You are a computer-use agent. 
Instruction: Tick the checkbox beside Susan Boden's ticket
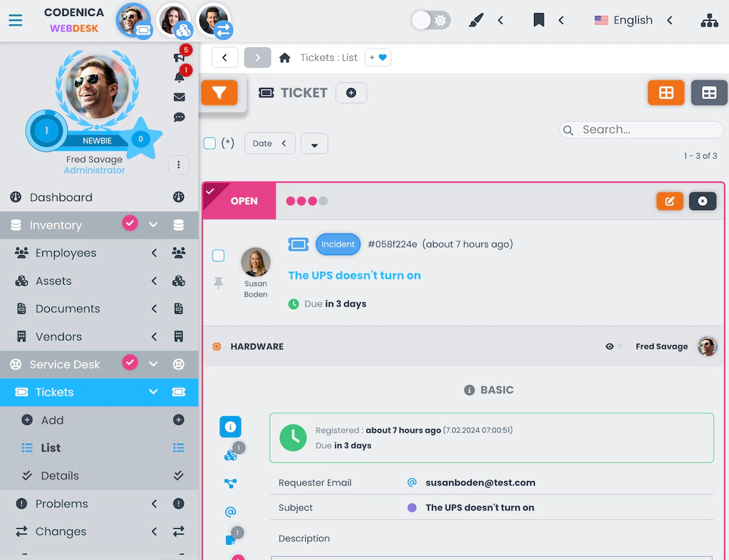click(218, 256)
